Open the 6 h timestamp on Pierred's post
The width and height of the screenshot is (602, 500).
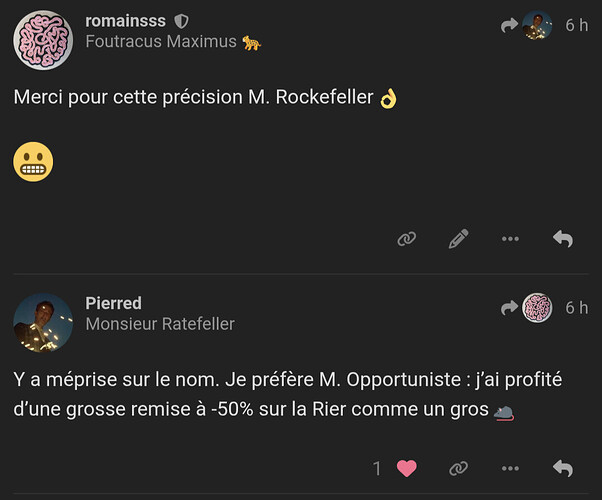[577, 308]
